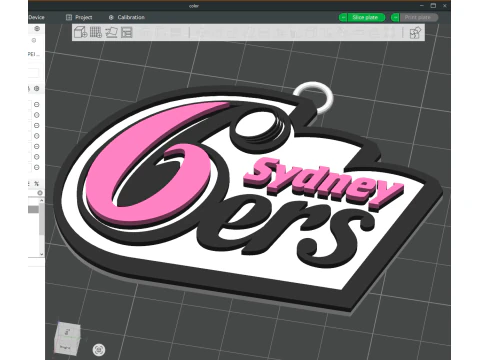Expand the dropdown arrow beside Slice plate

coord(343,17)
